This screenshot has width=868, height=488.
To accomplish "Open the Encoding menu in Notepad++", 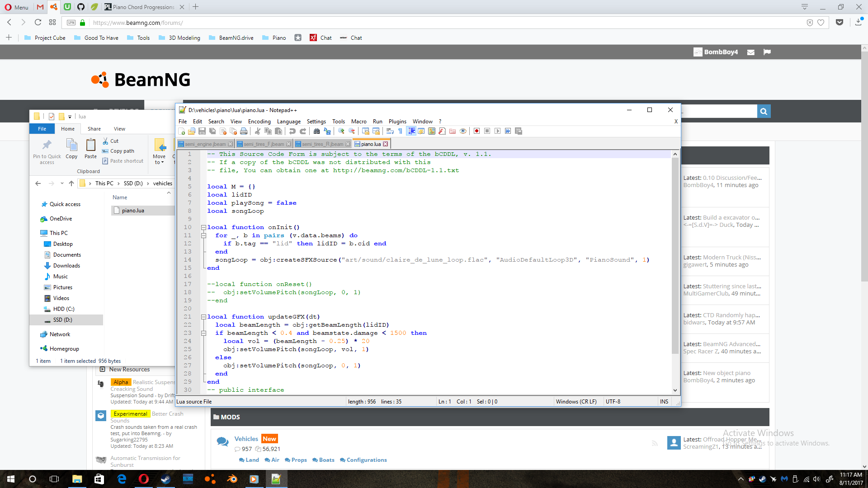I will (259, 122).
